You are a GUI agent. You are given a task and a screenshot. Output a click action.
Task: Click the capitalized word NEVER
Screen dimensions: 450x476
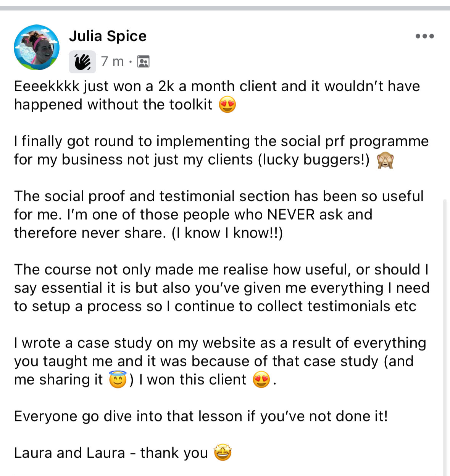291,214
